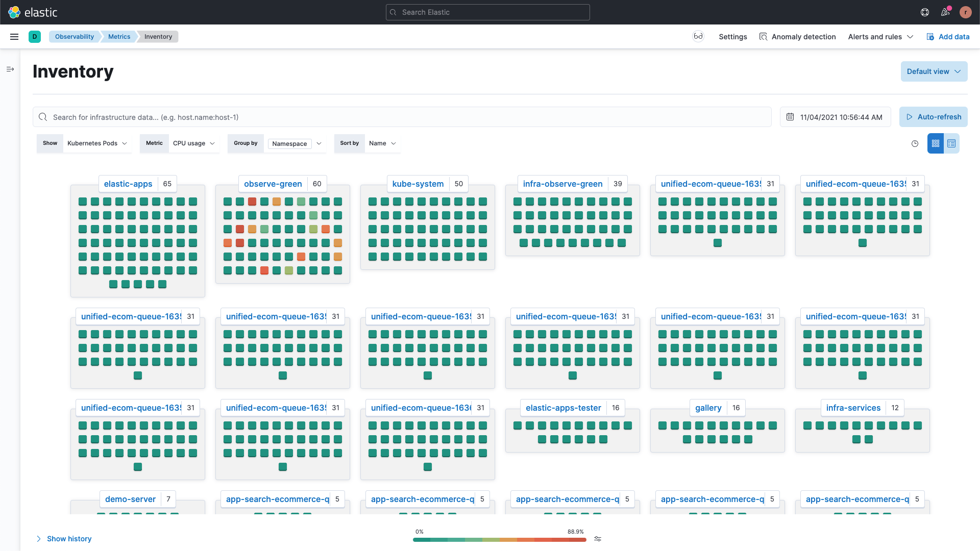Expand the Default view dropdown
Viewport: 980px width, 551px height.
pos(934,71)
